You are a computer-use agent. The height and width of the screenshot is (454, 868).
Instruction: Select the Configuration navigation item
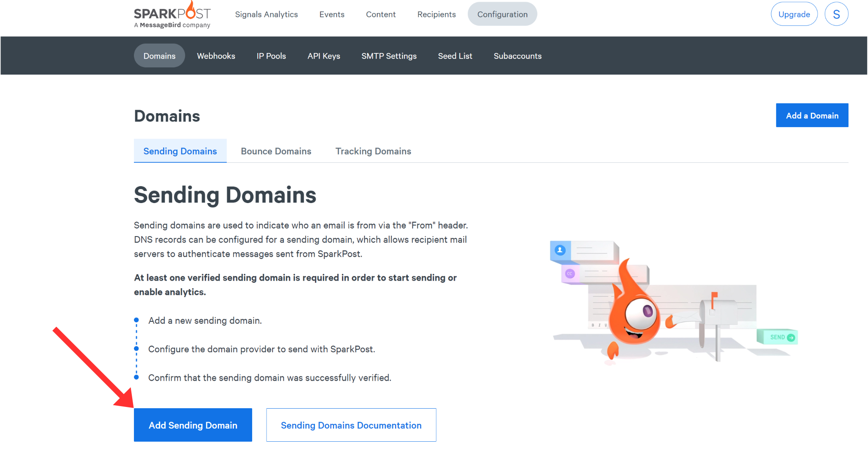coord(502,14)
